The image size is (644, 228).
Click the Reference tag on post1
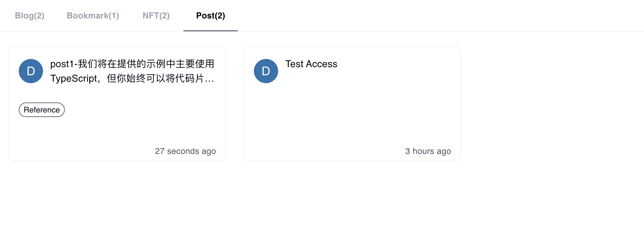click(42, 110)
